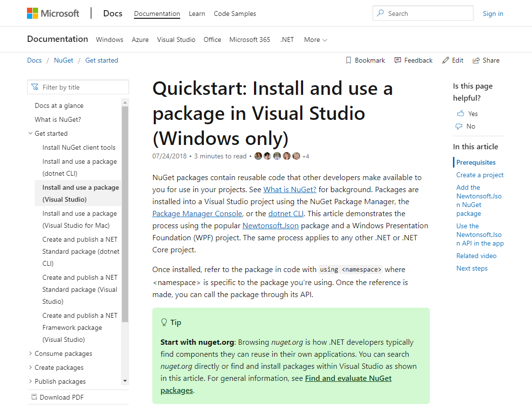Image resolution: width=532 pixels, height=416 pixels.
Task: Open the Package Manager Console link
Action: [197, 214]
